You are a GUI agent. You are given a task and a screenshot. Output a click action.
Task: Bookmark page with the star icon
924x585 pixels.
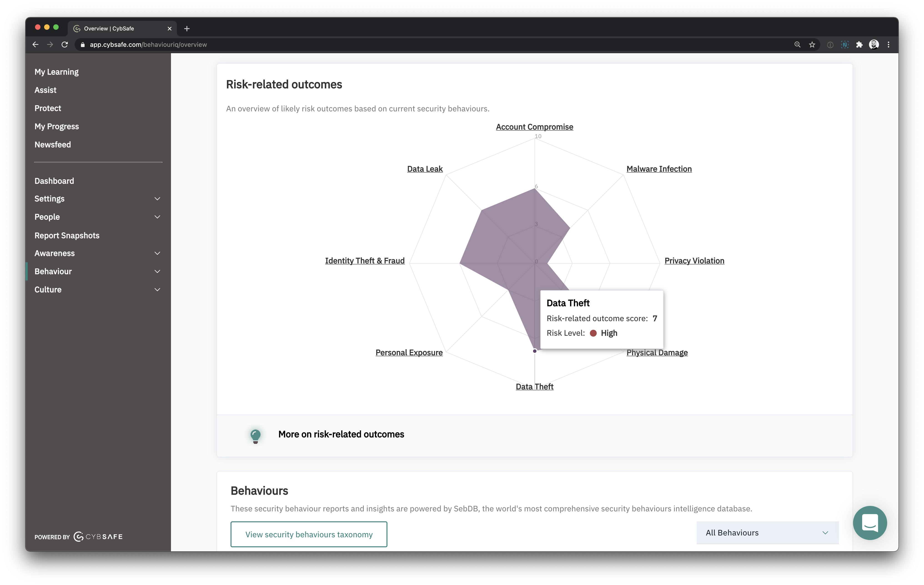pos(812,45)
